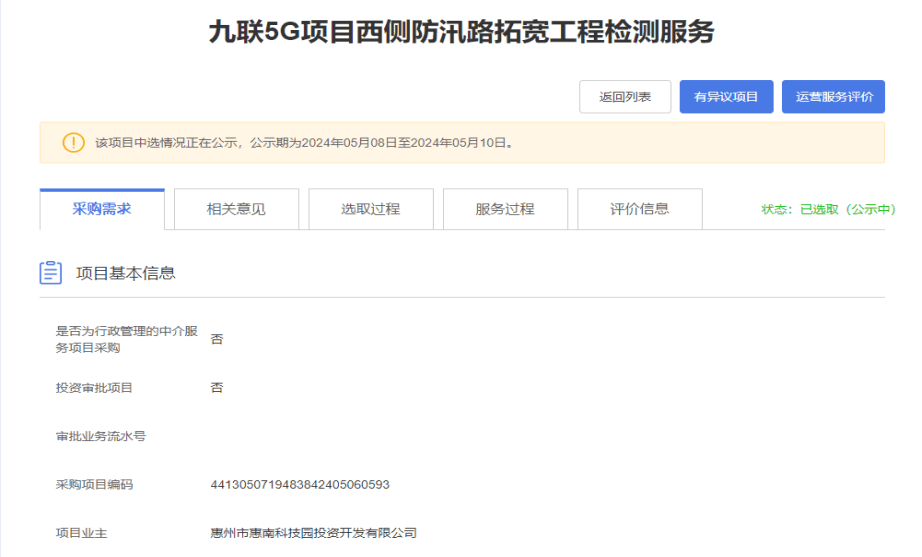Click the 公示期 notice text in the banner

tap(304, 143)
